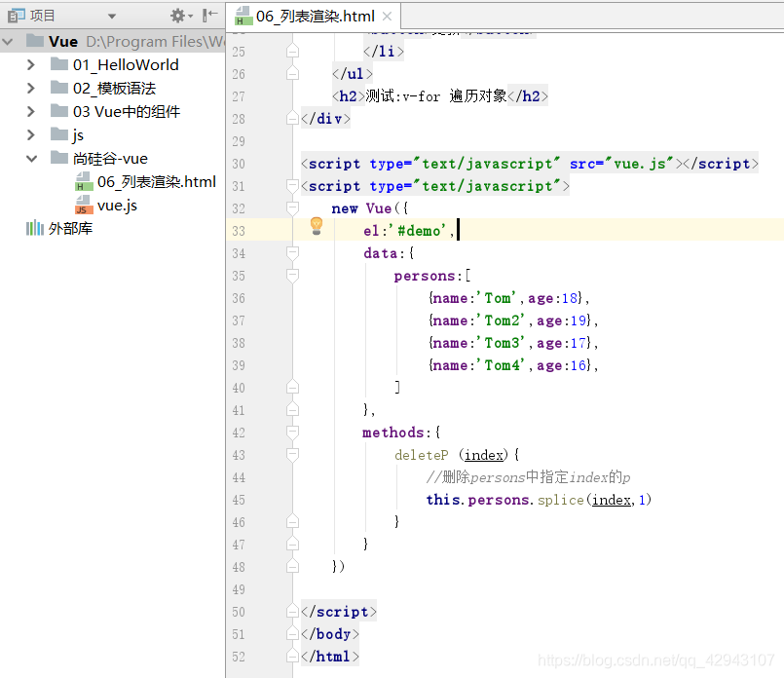784x678 pixels.
Task: Toggle fold marker at line 31 script tag
Action: click(x=293, y=186)
